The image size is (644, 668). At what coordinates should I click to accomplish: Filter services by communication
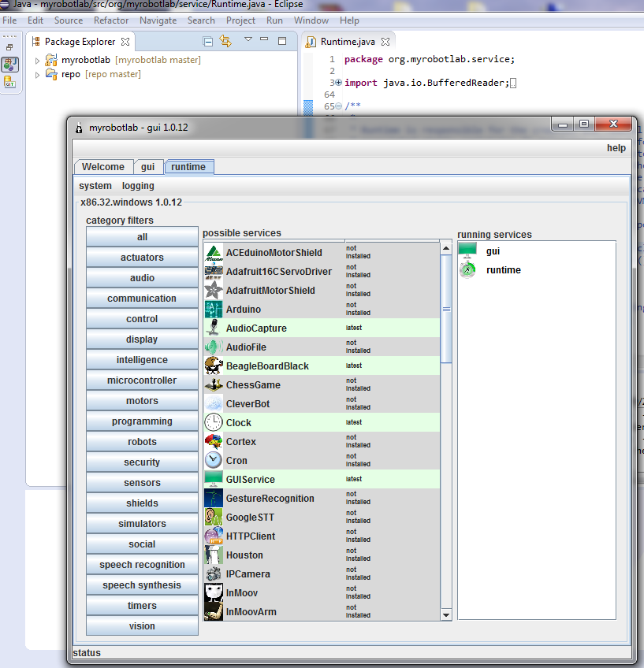point(142,299)
